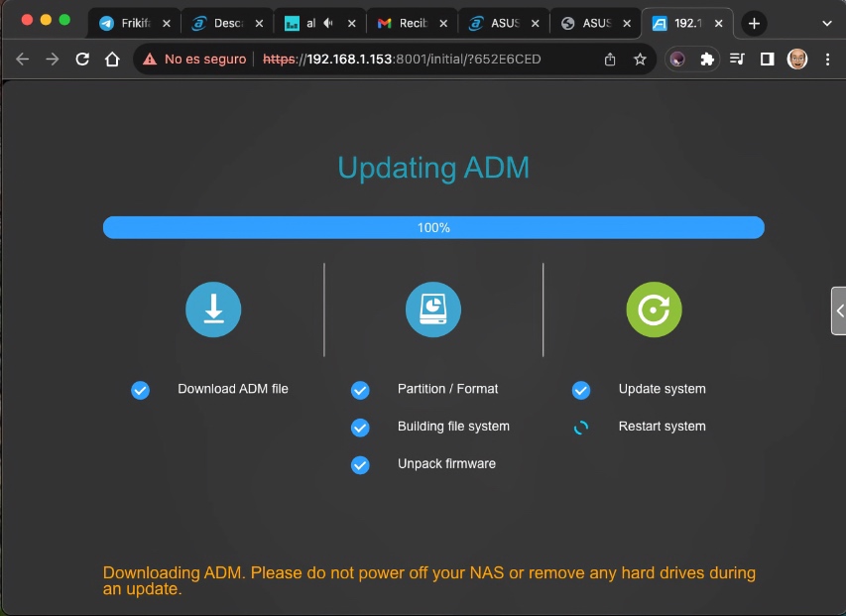The width and height of the screenshot is (846, 616).
Task: Share this page via share icon
Action: pyautogui.click(x=610, y=59)
